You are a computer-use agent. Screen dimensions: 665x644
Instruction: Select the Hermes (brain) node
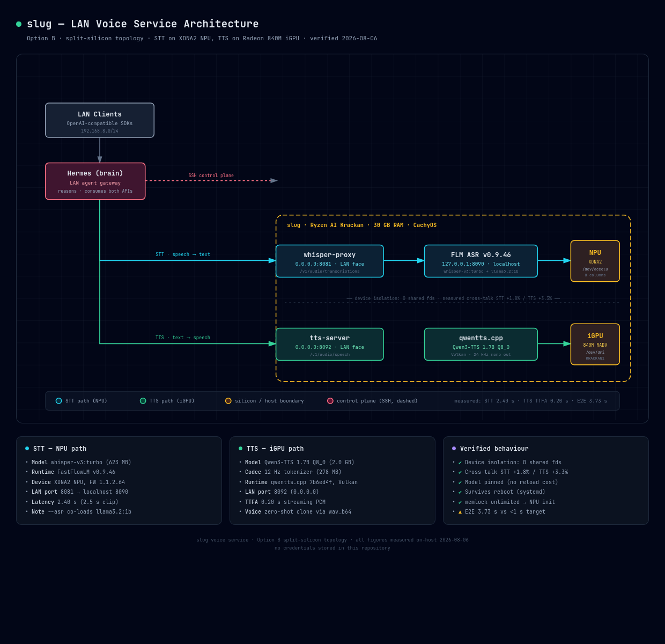coord(95,181)
